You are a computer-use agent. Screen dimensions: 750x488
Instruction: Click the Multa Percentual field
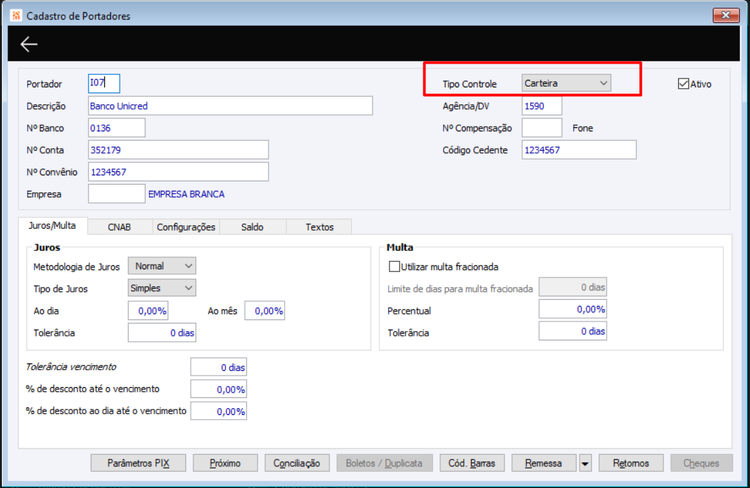[573, 309]
